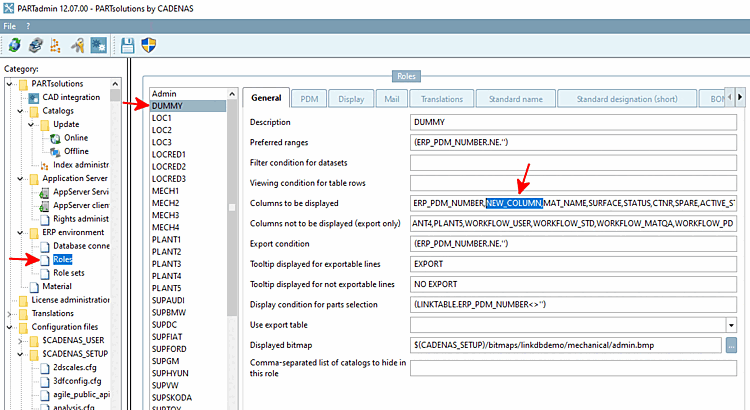The image size is (750, 410).
Task: Select the PLANT3 role
Action: [x=188, y=264]
